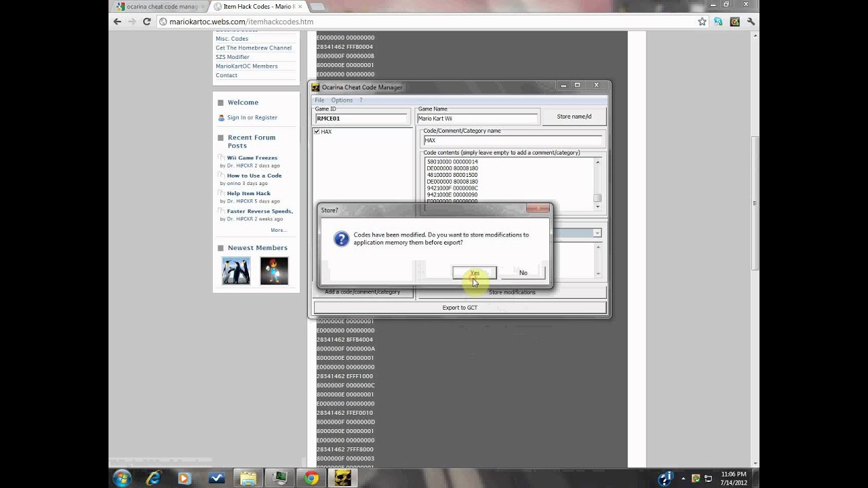Click the dark green extension icon beside wrench

point(734,22)
